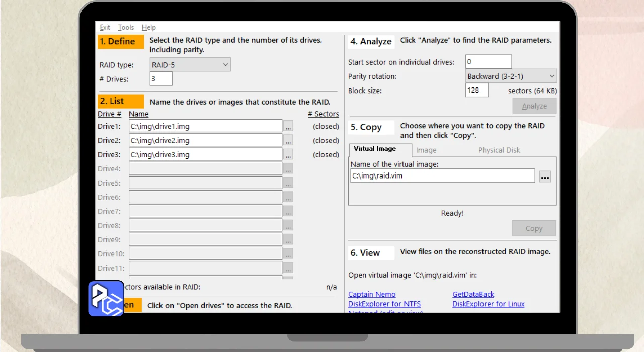Click the number of Drives field
This screenshot has width=644, height=352.
[x=161, y=79]
